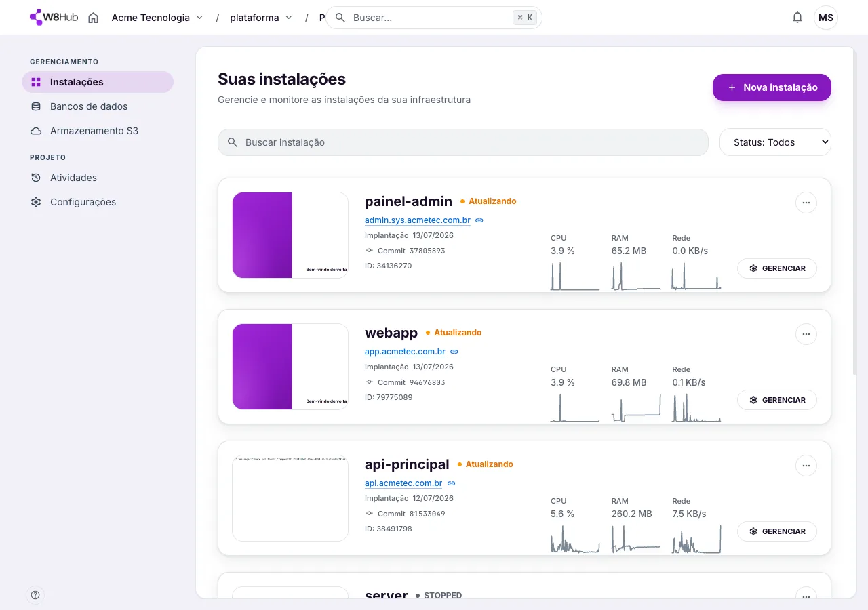
Task: Open admin.sys.acmetec.com.br link
Action: pyautogui.click(x=418, y=220)
